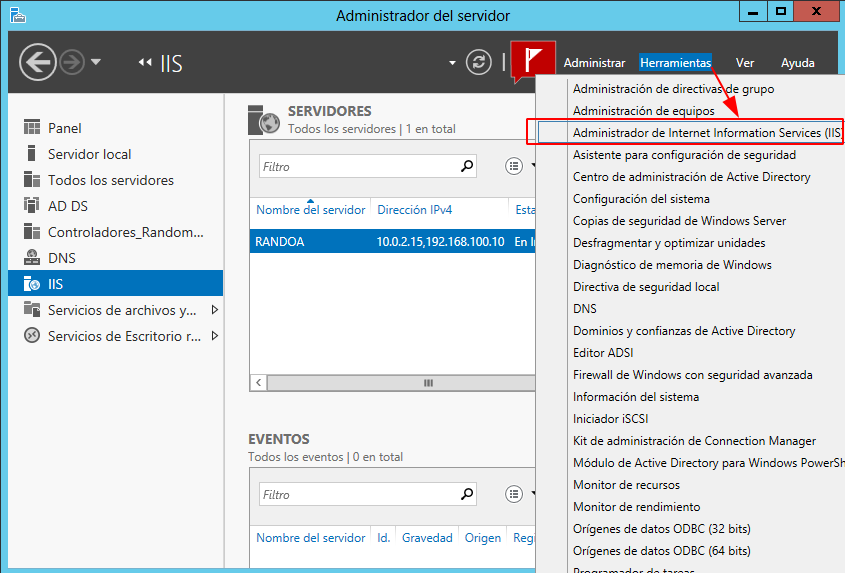Open the Ver menu
845x573 pixels.
745,63
